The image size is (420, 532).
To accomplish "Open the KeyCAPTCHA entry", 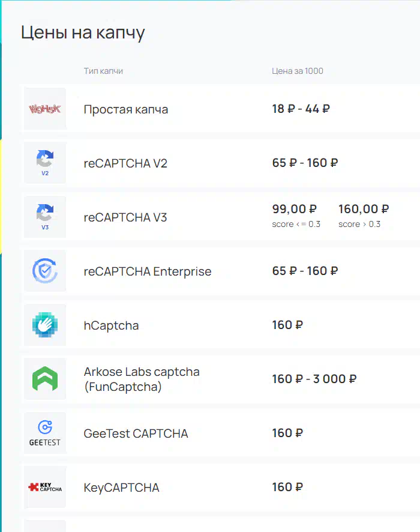I will coord(121,488).
